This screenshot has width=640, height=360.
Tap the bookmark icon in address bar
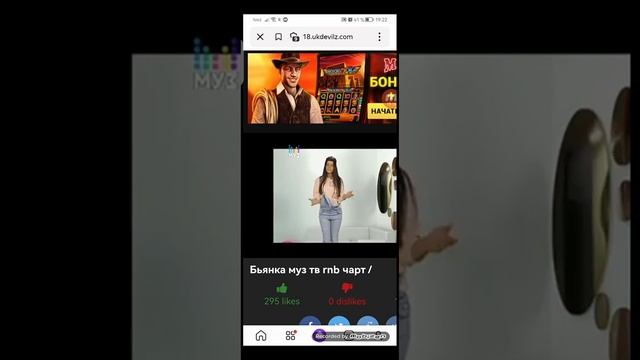278,37
